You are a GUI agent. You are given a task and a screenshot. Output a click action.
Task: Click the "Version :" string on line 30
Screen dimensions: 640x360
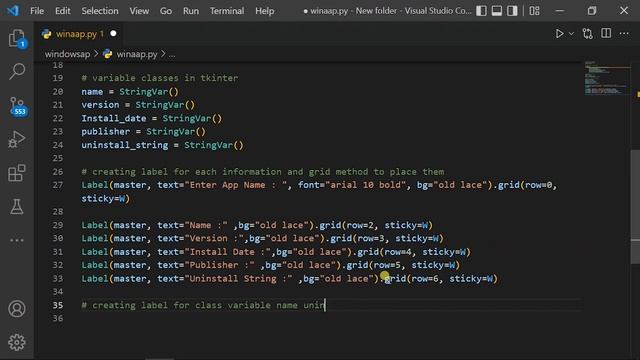[214, 238]
